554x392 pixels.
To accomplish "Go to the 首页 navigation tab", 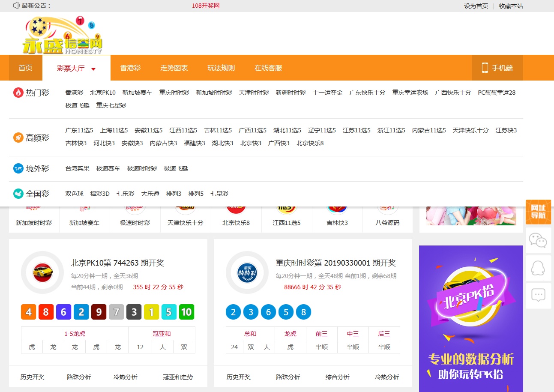I will point(25,68).
